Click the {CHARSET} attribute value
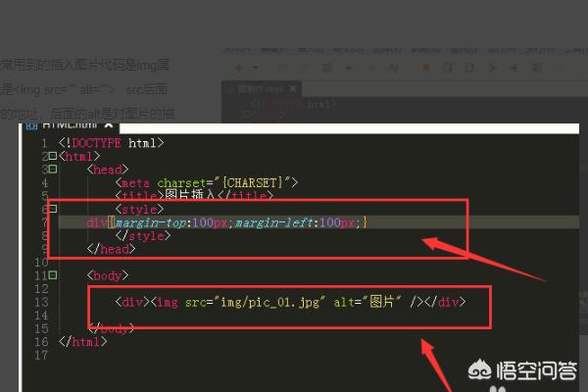 [254, 182]
